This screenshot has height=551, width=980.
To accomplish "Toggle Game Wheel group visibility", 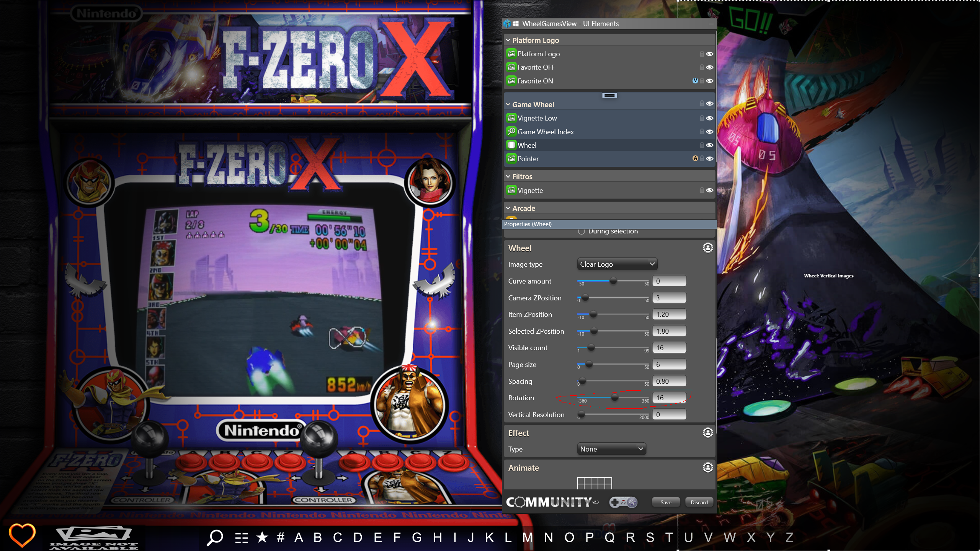I will point(710,104).
